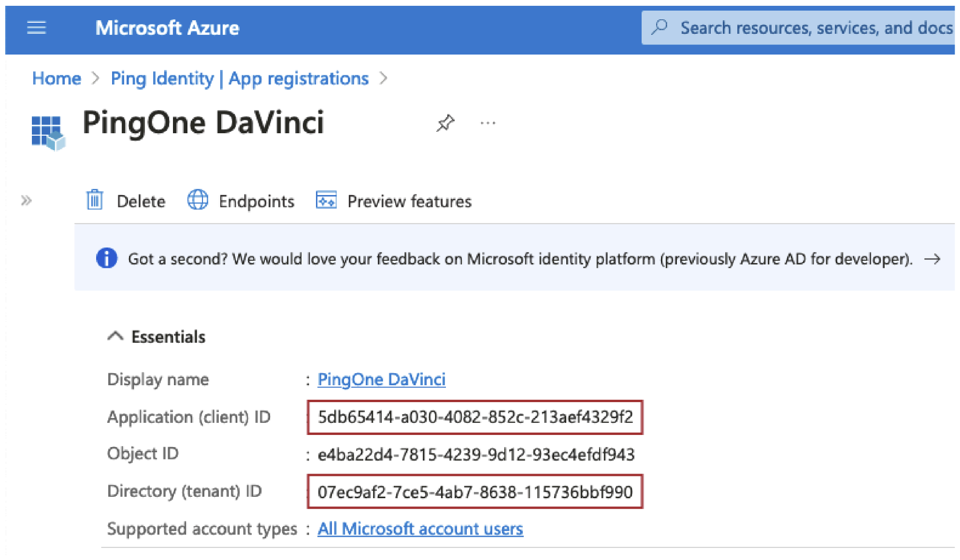Click the search magnifier icon
The image size is (960, 560).
click(659, 28)
